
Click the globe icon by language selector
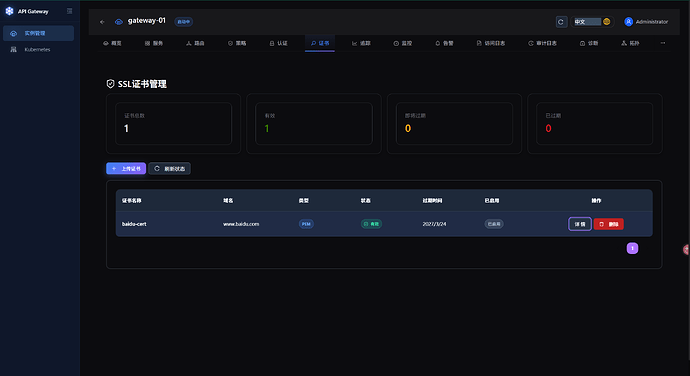[x=607, y=22]
